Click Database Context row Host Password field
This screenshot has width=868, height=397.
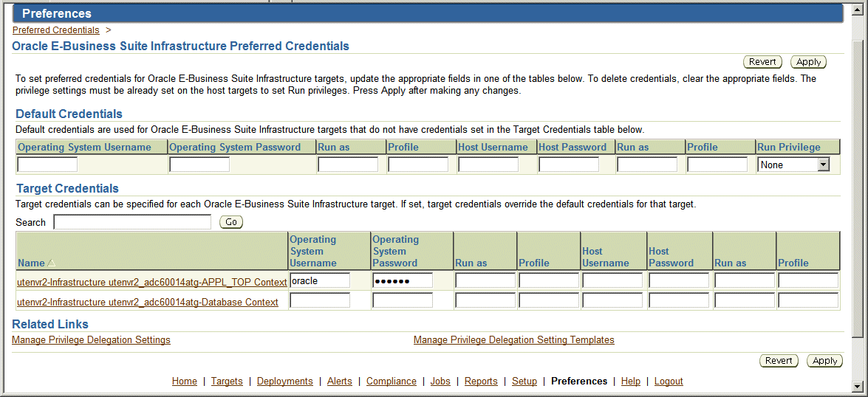click(x=679, y=300)
